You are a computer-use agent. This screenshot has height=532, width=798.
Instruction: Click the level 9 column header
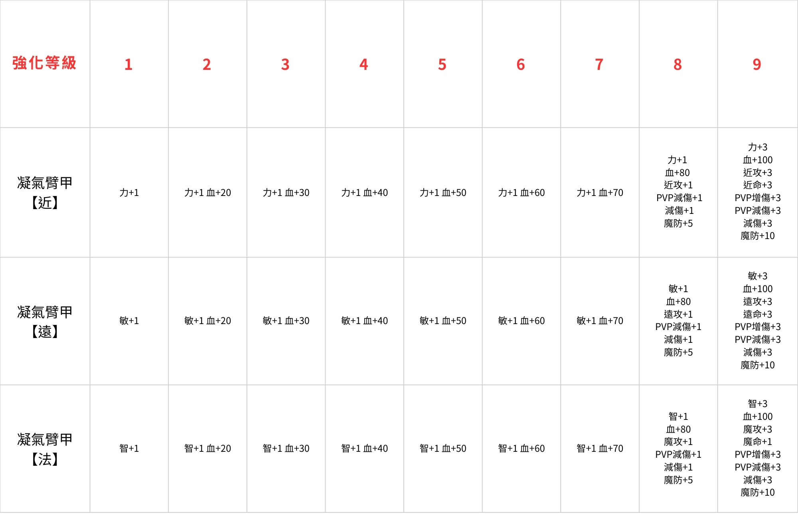point(757,64)
